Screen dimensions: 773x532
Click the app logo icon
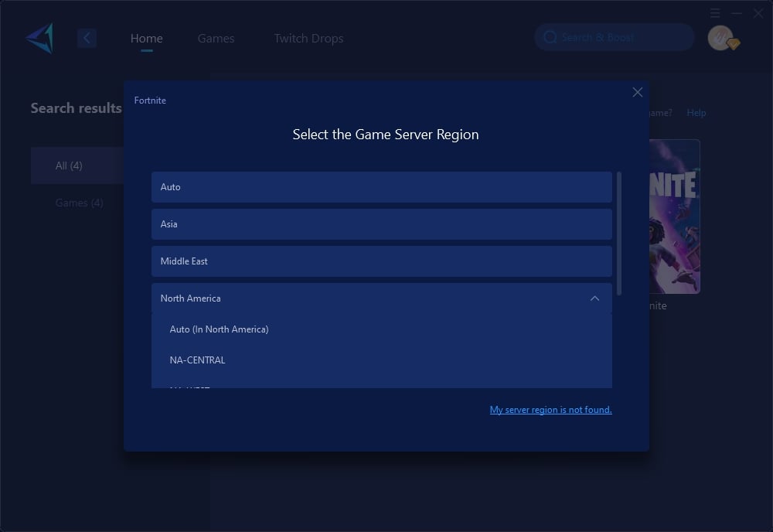40,38
